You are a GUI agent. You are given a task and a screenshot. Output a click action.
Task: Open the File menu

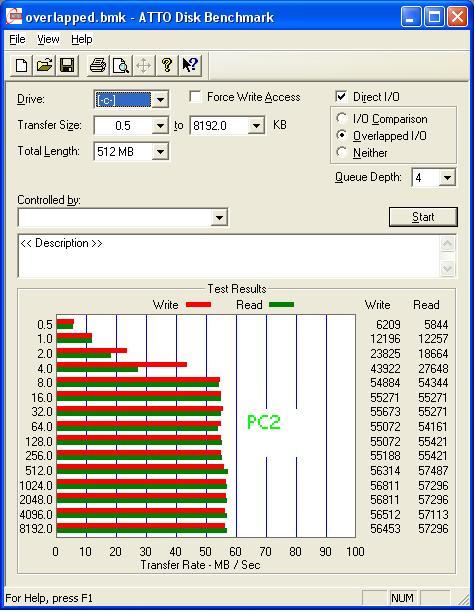tap(17, 39)
